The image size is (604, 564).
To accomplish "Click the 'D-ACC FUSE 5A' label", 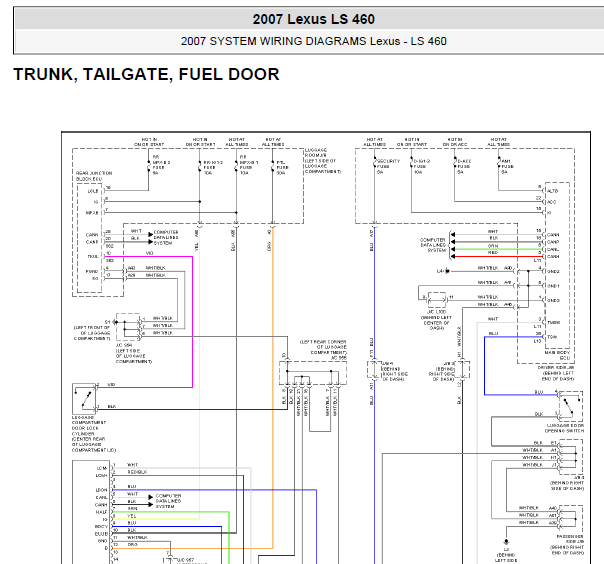I will coord(464,166).
